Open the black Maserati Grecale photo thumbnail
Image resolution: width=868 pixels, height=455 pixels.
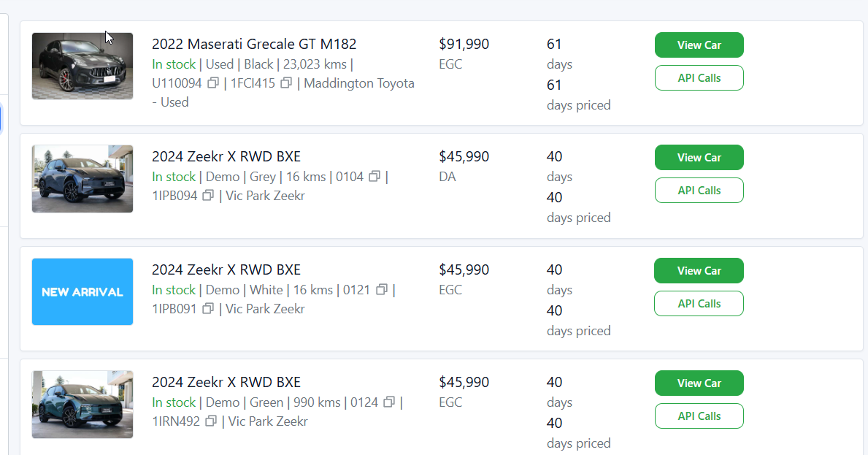82,66
